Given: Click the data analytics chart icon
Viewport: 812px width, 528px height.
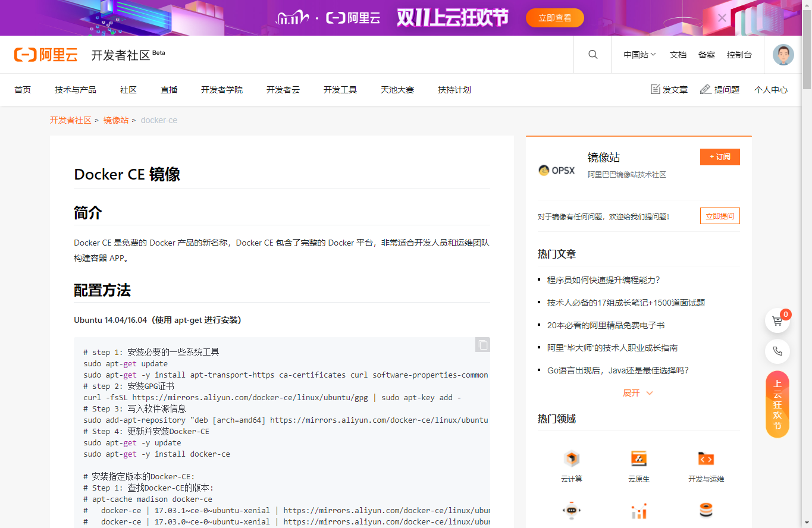Looking at the screenshot, I should [639, 510].
